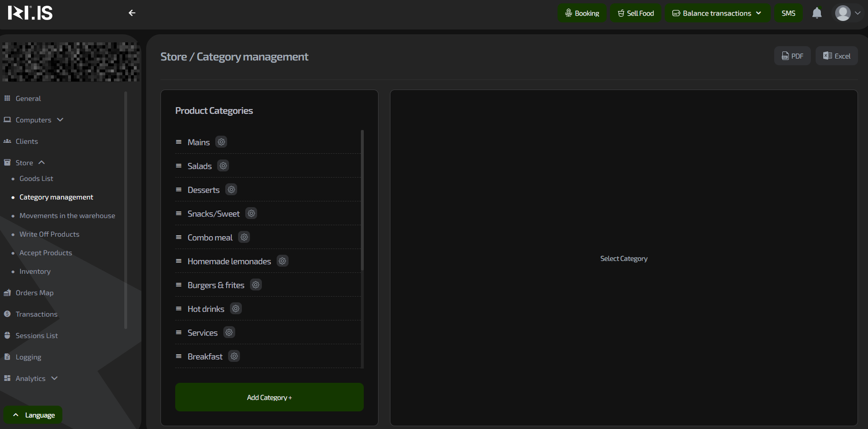Image resolution: width=868 pixels, height=429 pixels.
Task: Open settings gear for Combo meal
Action: coord(244,237)
